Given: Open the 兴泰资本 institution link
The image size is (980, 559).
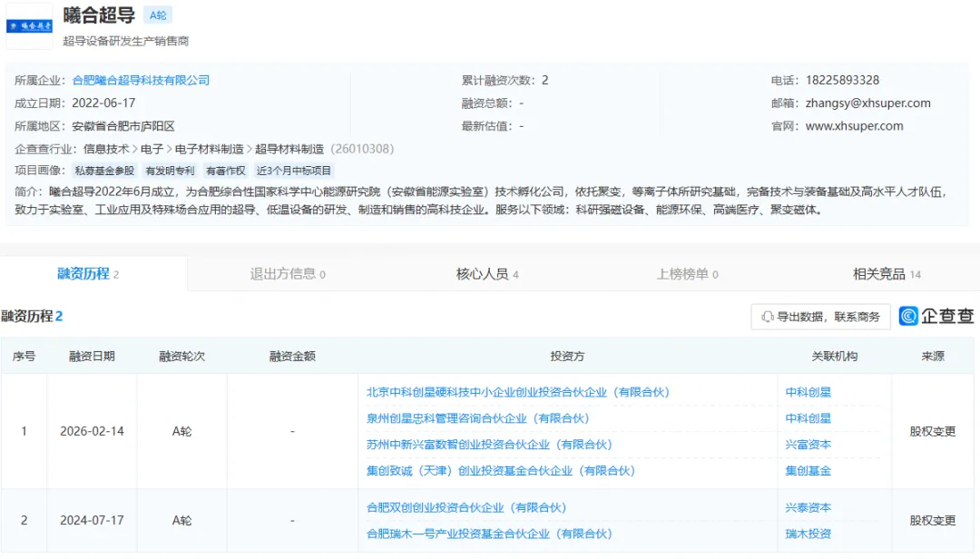Looking at the screenshot, I should coord(808,507).
